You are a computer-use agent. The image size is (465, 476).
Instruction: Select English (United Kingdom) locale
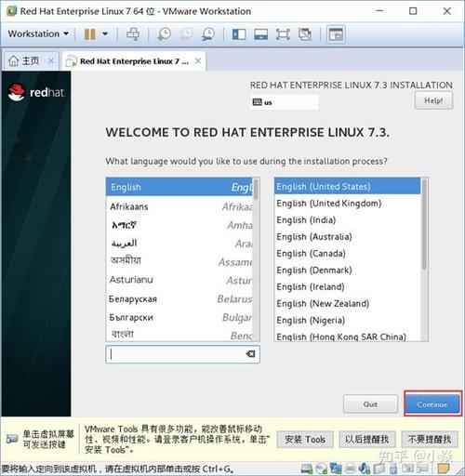coord(348,204)
